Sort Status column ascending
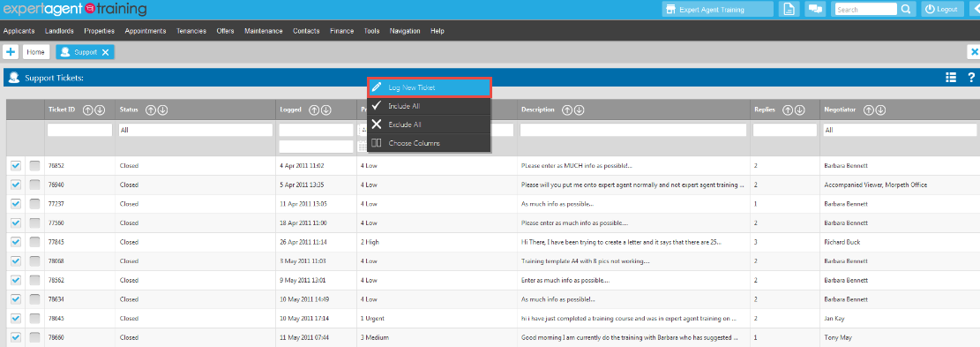 coord(150,109)
